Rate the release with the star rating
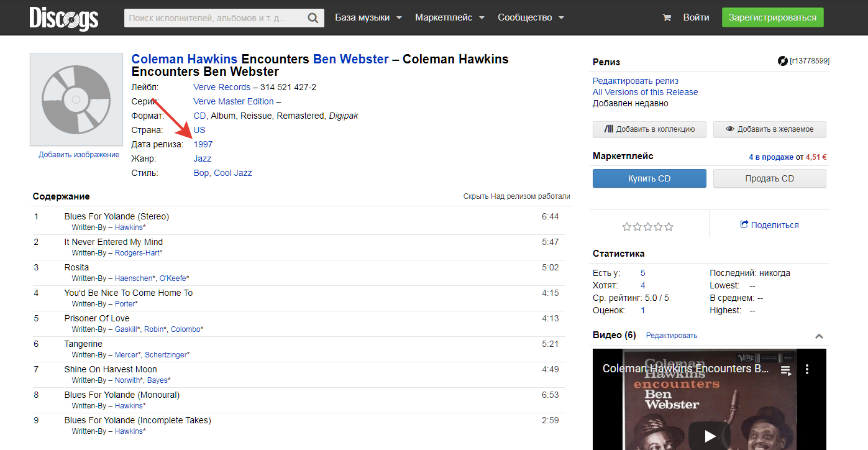Screen dimensions: 868x450 [x=647, y=227]
